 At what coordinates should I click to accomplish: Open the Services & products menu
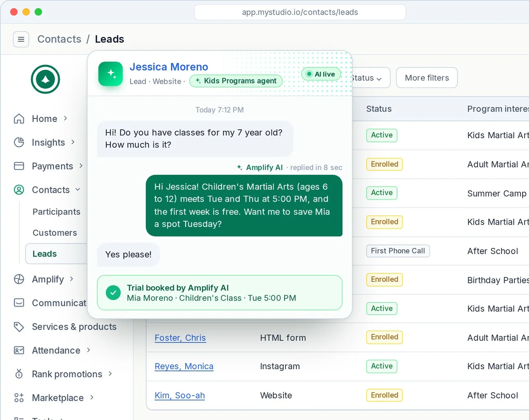(x=74, y=327)
